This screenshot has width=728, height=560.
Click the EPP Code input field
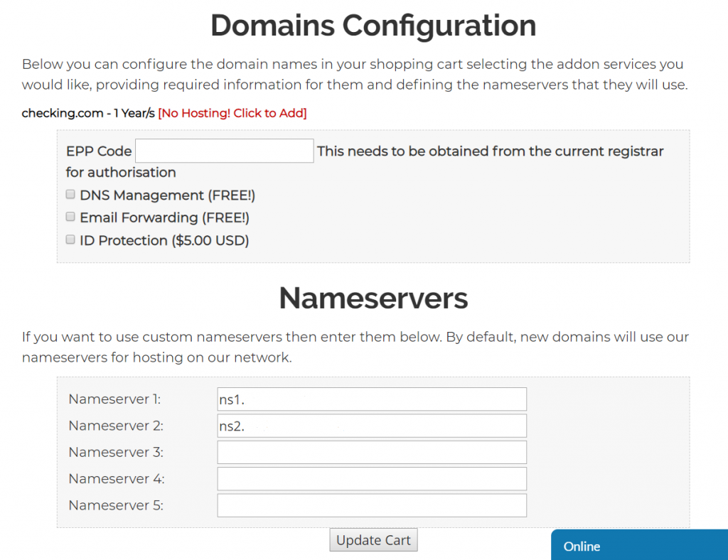[x=224, y=151]
